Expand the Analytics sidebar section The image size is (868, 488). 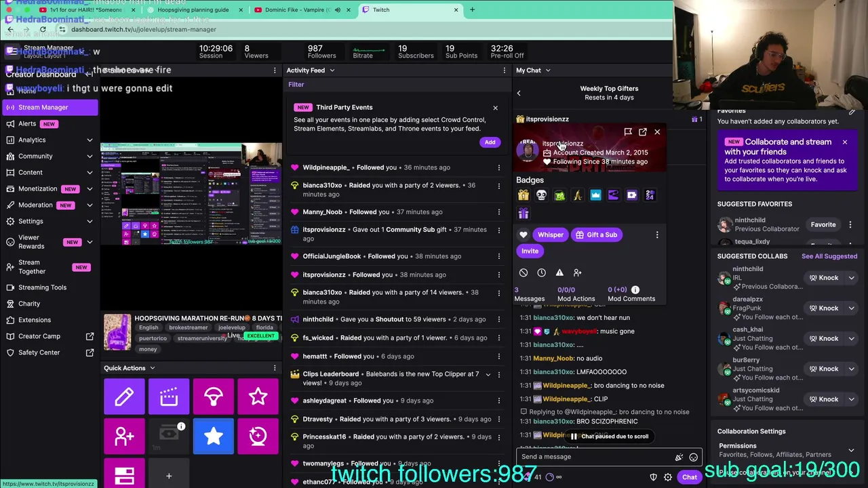90,140
